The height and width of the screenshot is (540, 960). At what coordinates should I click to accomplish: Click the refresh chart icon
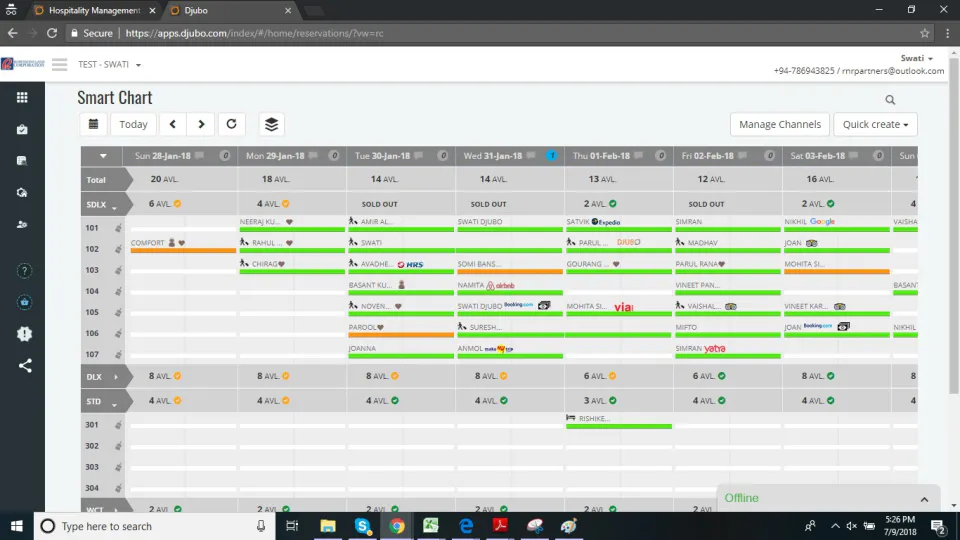point(231,124)
